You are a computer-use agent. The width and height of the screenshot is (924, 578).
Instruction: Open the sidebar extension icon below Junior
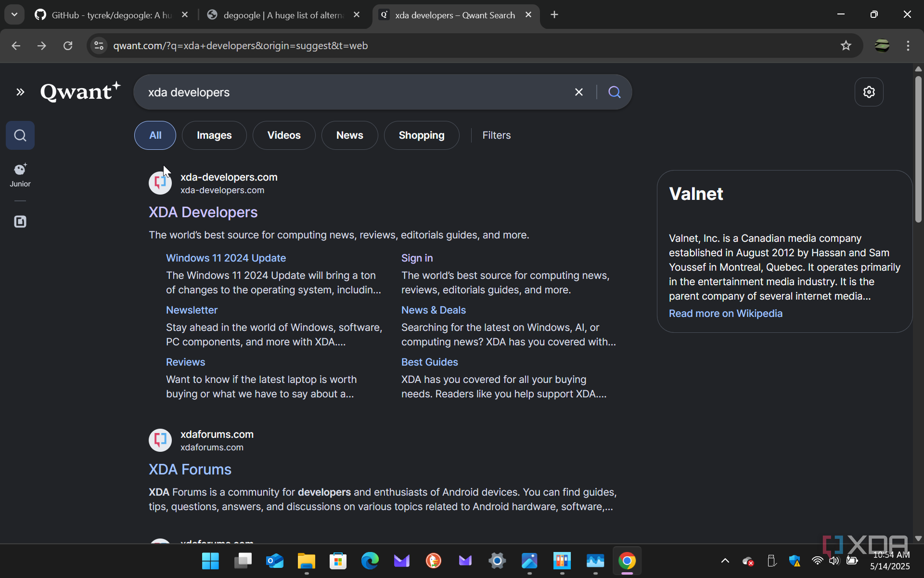coord(20,222)
